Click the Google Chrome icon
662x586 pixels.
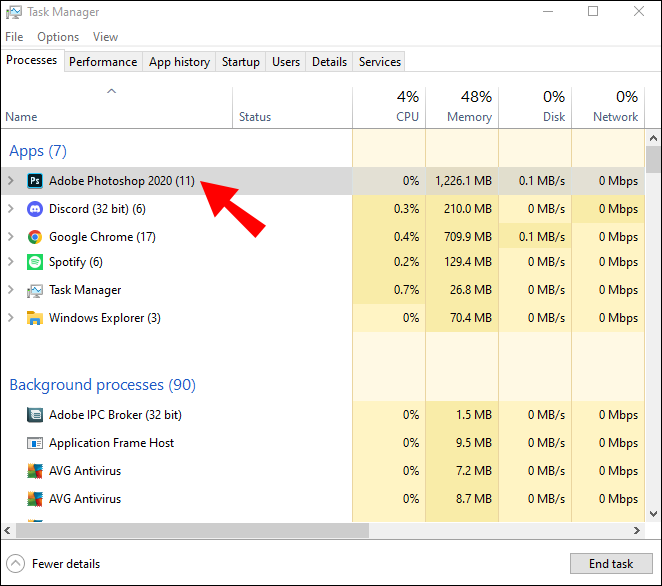(x=34, y=237)
